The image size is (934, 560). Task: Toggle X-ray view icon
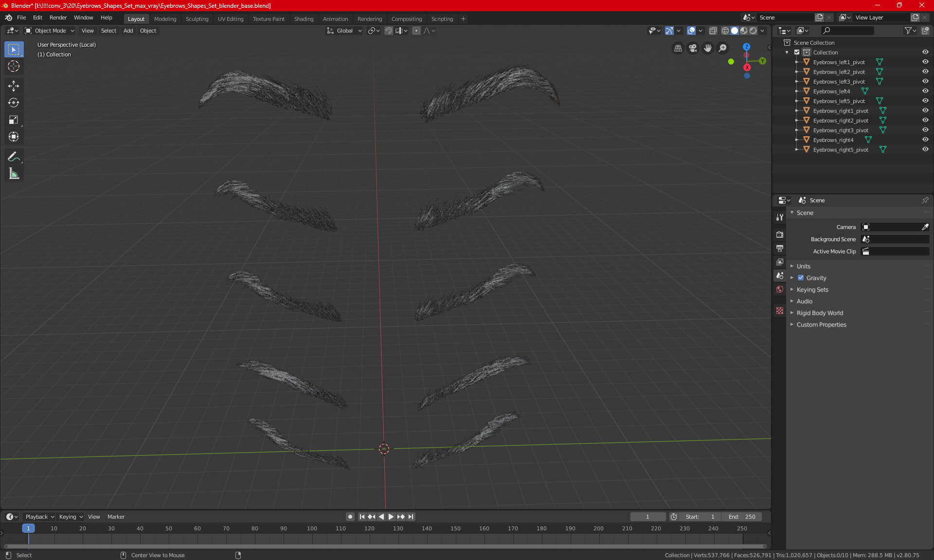[713, 31]
